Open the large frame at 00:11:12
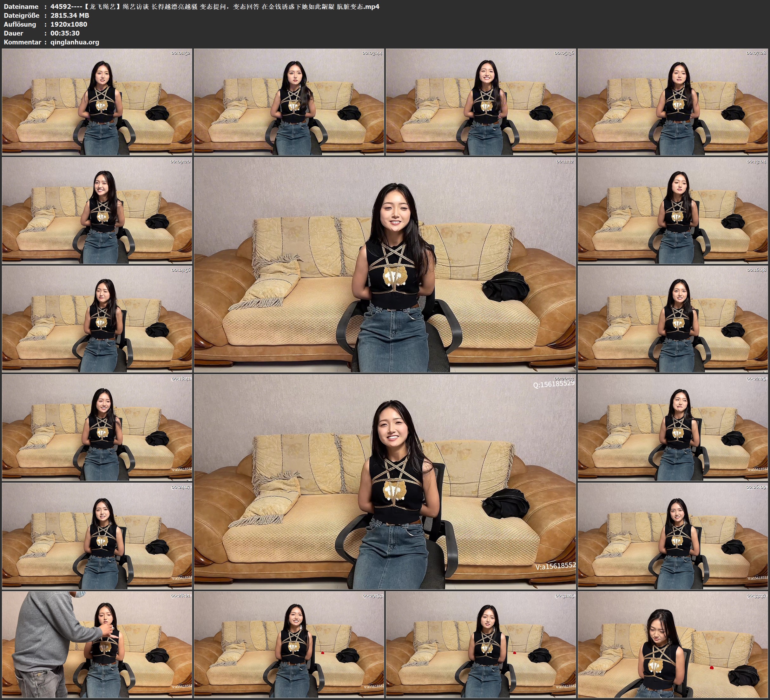Image resolution: width=770 pixels, height=700 pixels. 385,264
